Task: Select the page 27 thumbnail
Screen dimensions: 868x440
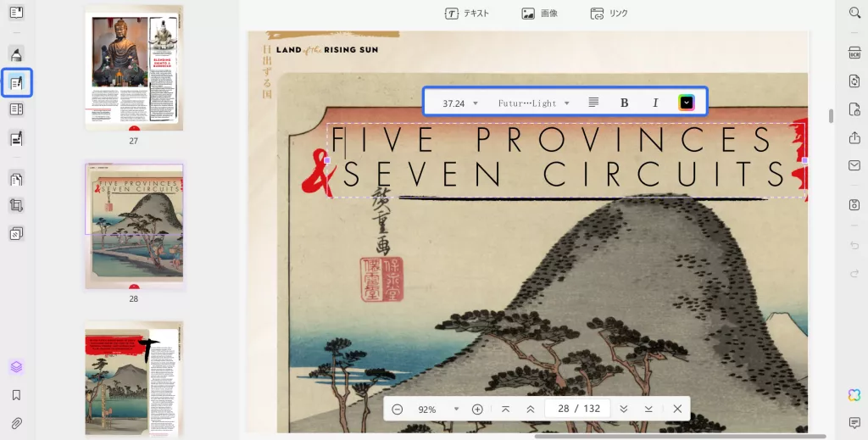Action: coord(134,68)
